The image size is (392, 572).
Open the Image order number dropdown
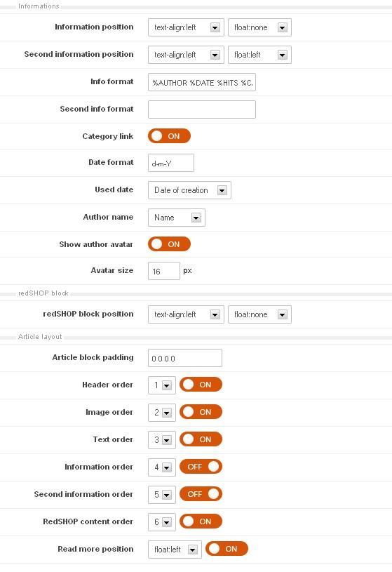(x=162, y=413)
